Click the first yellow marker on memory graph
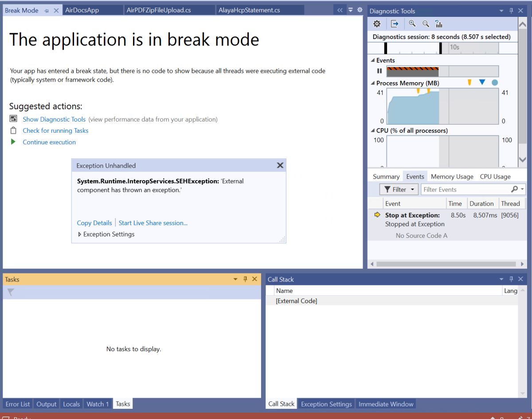532x419 pixels. (418, 91)
